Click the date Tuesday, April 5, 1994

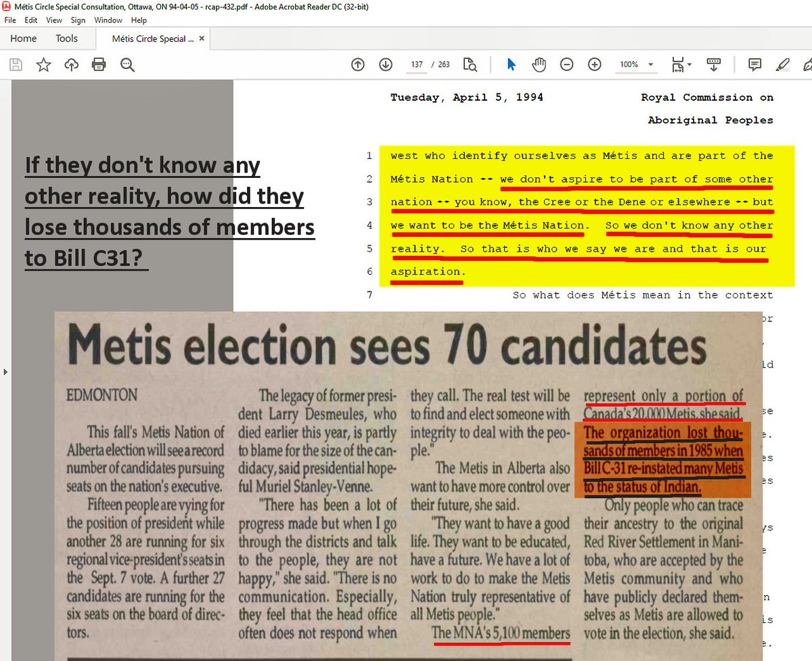[x=466, y=97]
